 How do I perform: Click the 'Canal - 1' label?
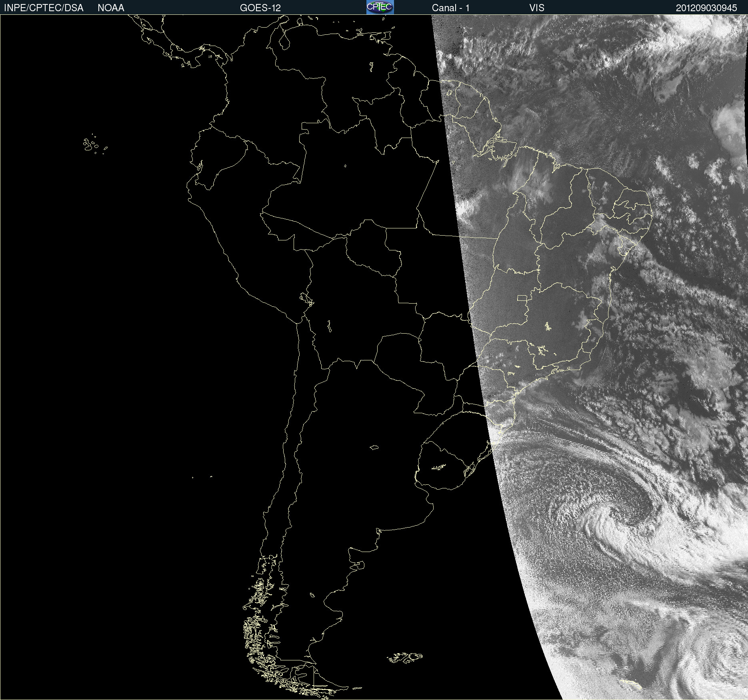point(451,8)
